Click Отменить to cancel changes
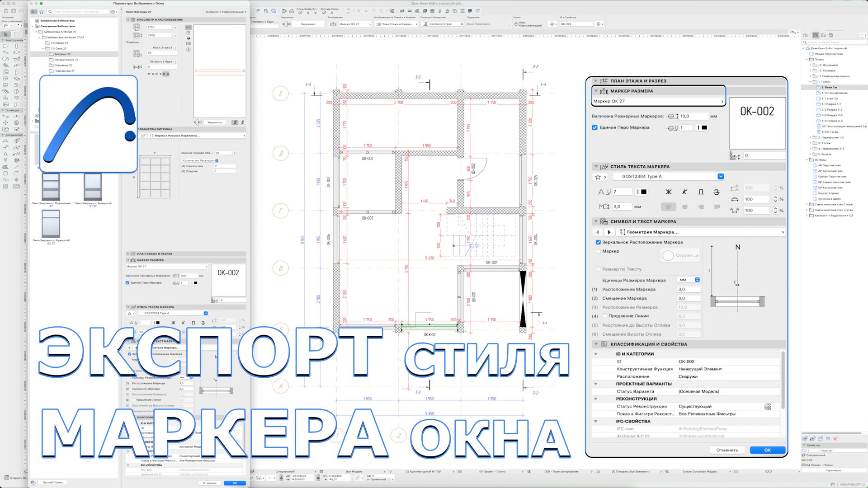Viewport: 868px width, 488px height. (727, 450)
